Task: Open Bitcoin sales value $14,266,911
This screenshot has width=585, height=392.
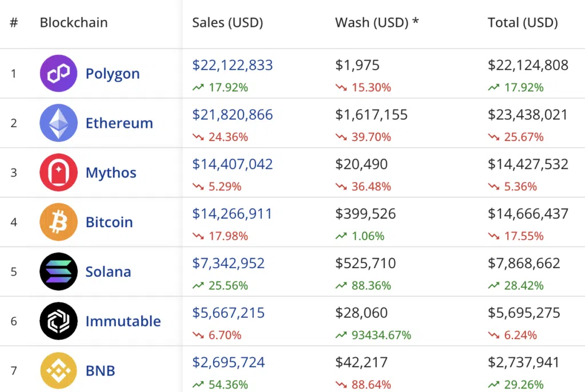Action: tap(232, 214)
